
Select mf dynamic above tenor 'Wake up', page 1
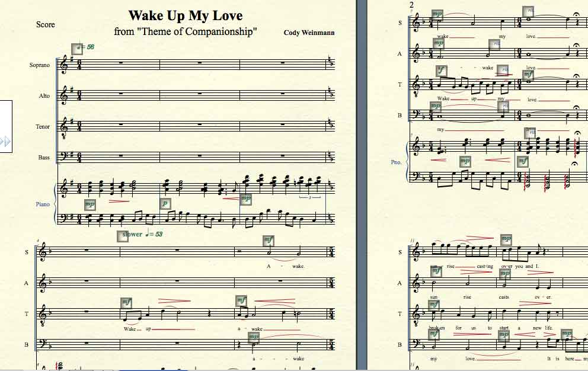(126, 302)
